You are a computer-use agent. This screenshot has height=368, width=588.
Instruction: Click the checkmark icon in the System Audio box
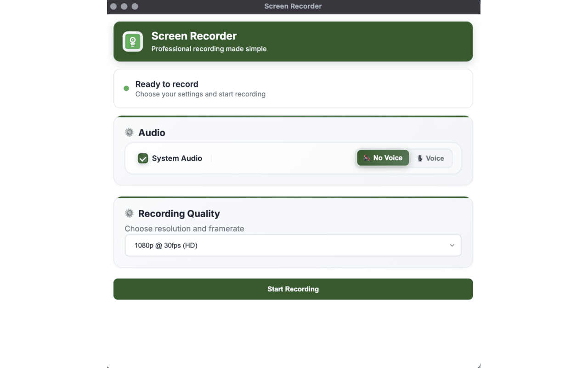pos(142,158)
